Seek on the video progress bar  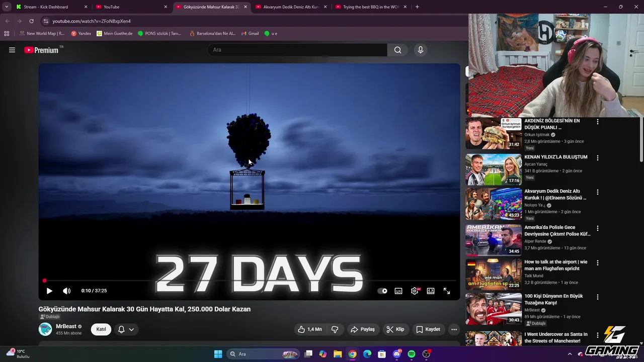point(250,281)
